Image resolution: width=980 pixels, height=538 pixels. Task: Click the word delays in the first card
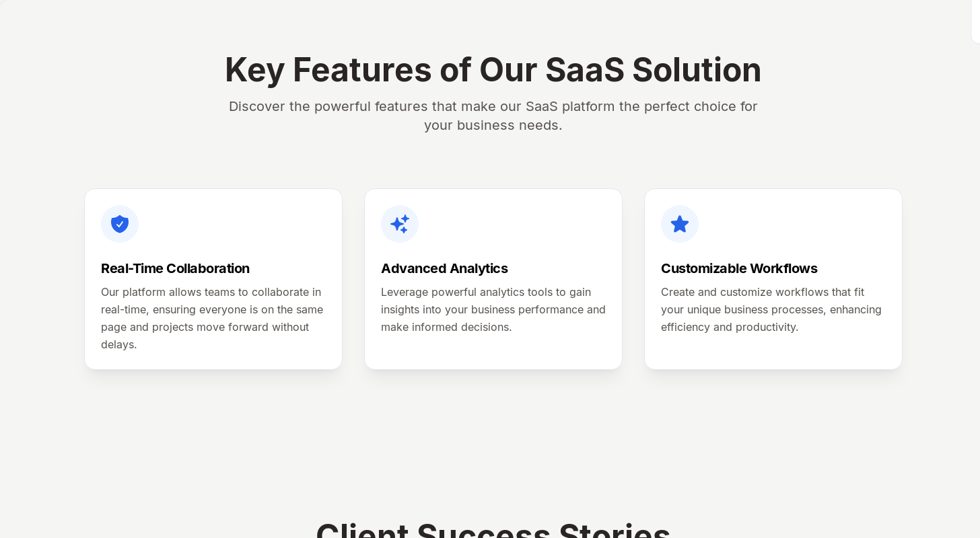pos(118,344)
